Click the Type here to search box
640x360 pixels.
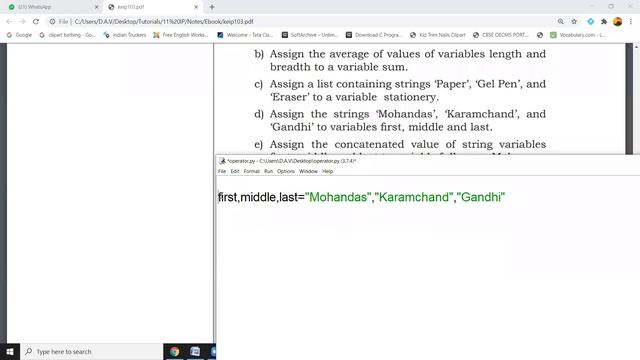tap(91, 351)
